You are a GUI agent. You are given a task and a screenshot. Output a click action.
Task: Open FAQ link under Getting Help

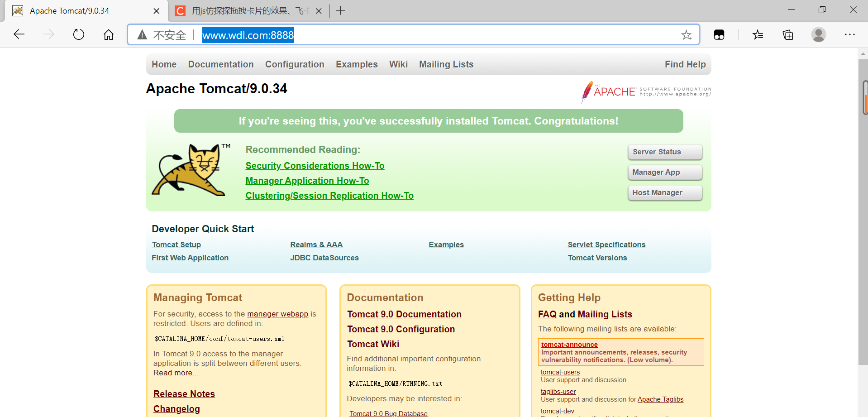pos(547,314)
